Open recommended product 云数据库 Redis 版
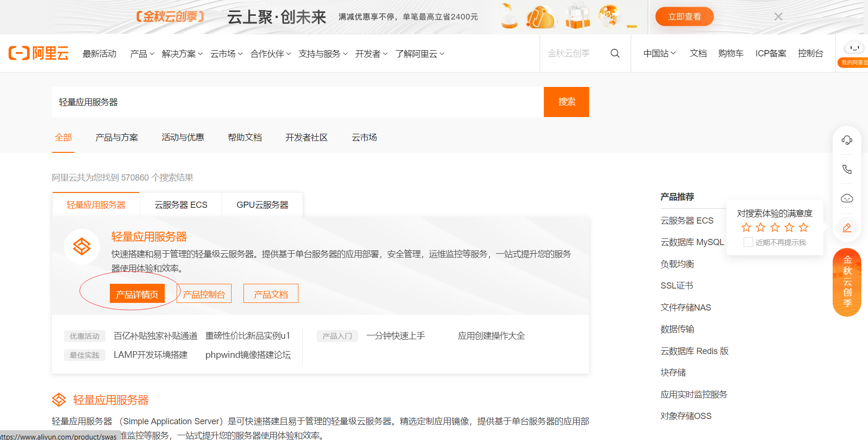The image size is (868, 440). (x=694, y=351)
